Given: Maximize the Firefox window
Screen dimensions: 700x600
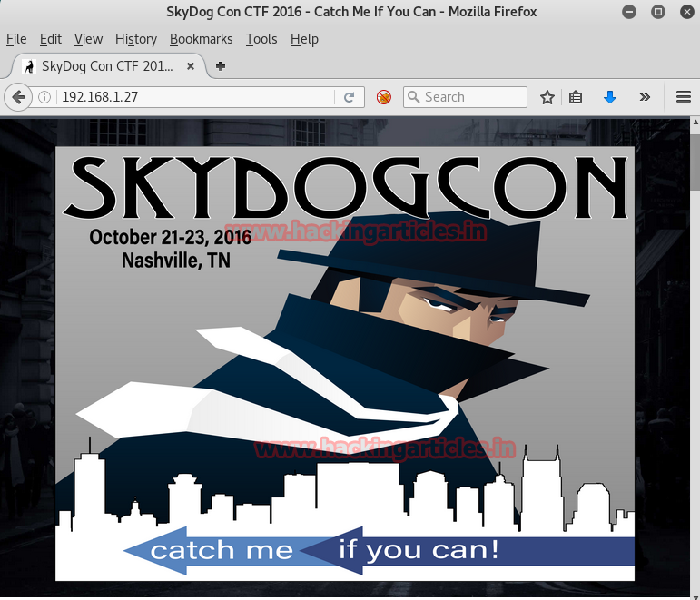Looking at the screenshot, I should 658,12.
